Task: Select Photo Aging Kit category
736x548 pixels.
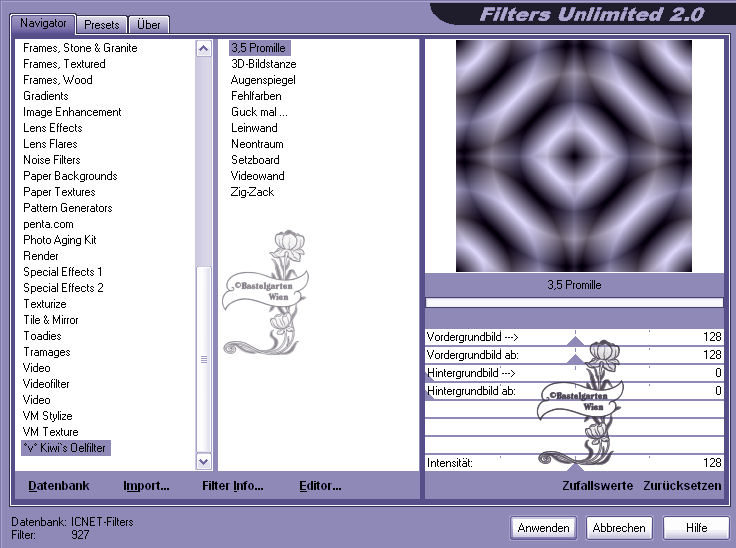Action: click(60, 240)
